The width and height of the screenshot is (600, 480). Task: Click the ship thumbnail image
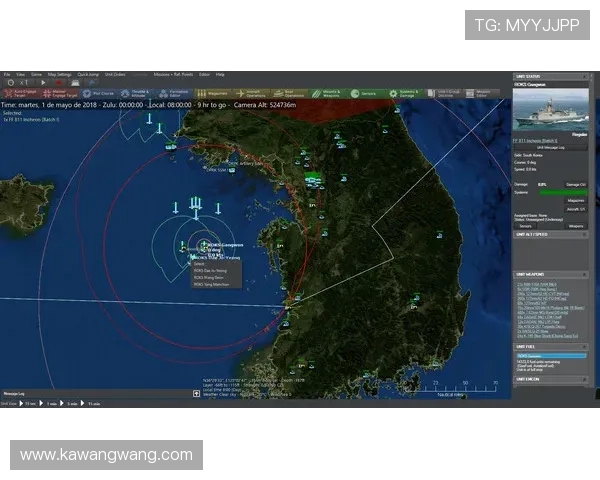point(549,112)
